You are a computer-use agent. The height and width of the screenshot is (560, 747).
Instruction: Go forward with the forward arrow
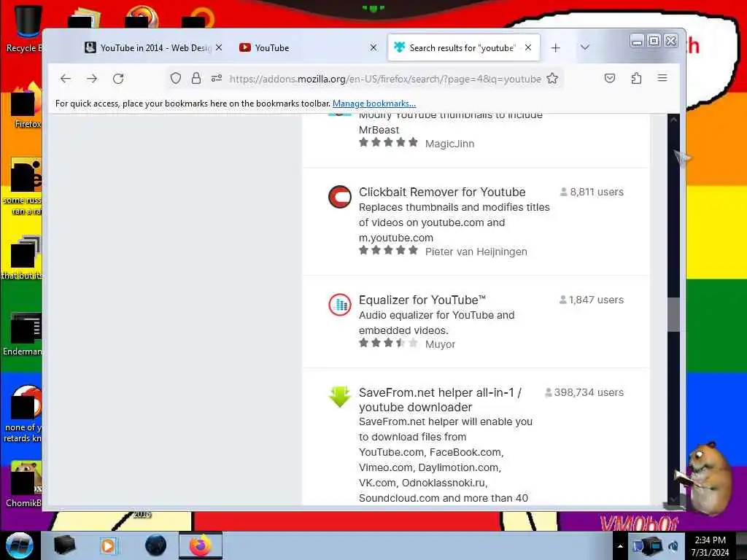[x=92, y=79]
